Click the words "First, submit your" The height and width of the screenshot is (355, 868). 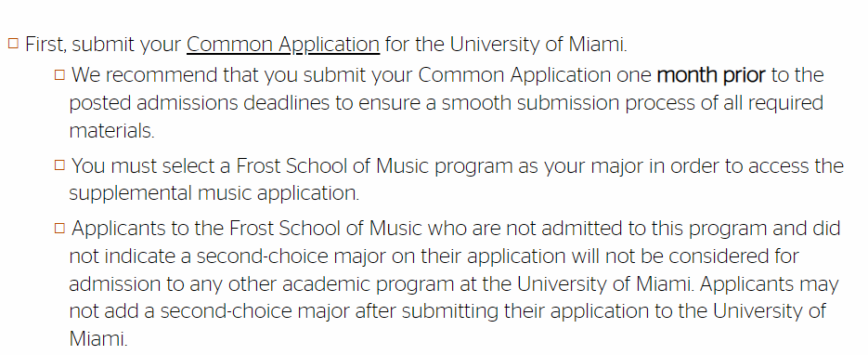pyautogui.click(x=104, y=45)
